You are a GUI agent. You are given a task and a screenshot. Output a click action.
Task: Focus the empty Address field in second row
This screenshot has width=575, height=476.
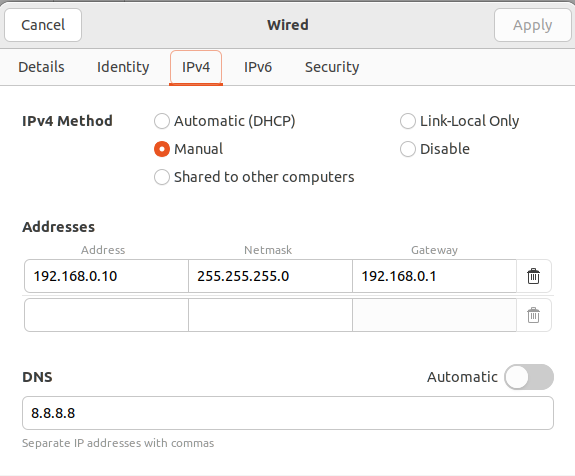[x=106, y=315]
